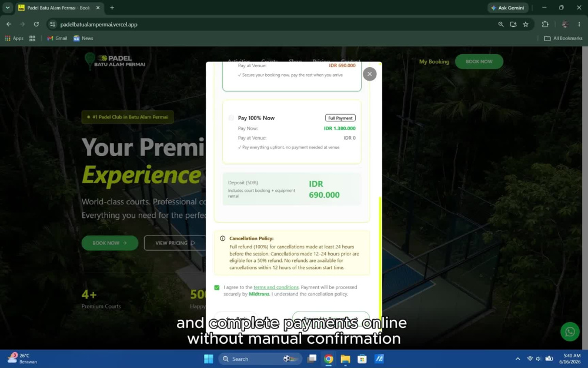The width and height of the screenshot is (588, 368).
Task: Click the #1 Padel Club in Batu Alam Permai badge
Action: click(128, 117)
